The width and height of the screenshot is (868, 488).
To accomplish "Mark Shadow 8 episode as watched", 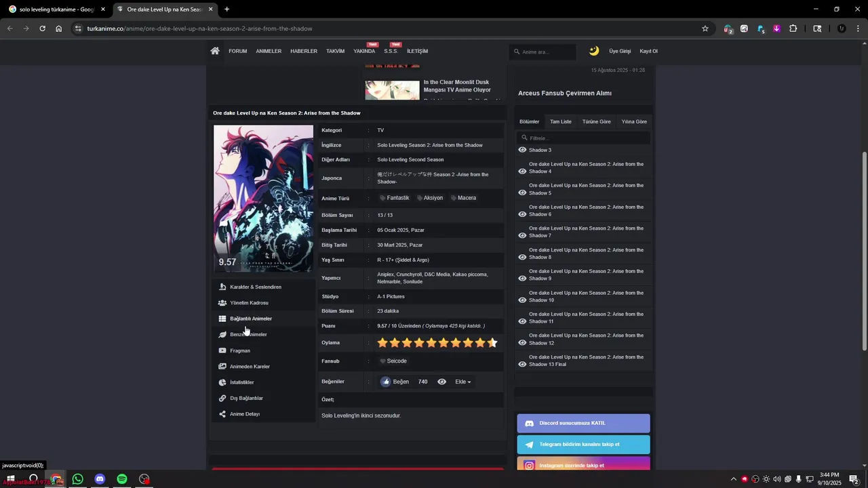I will (x=522, y=257).
